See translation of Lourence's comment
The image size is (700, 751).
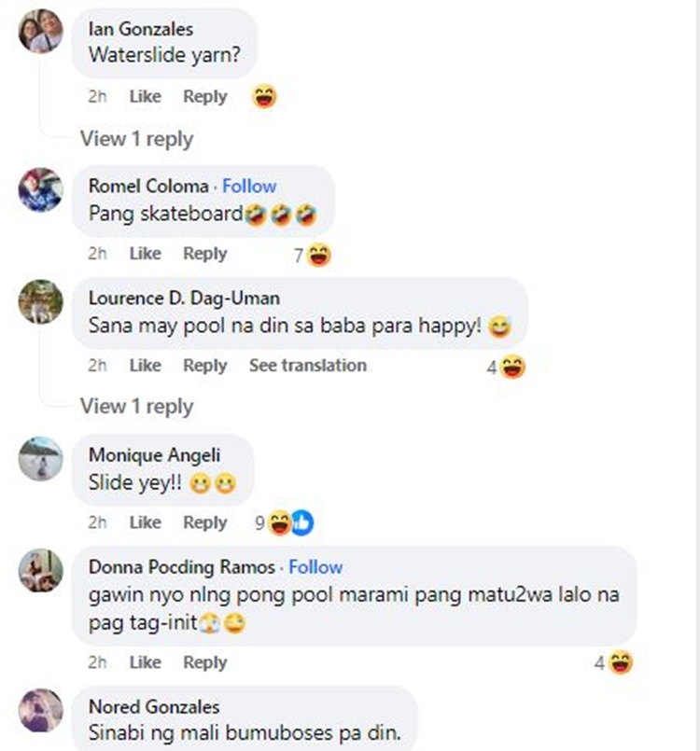tap(307, 366)
